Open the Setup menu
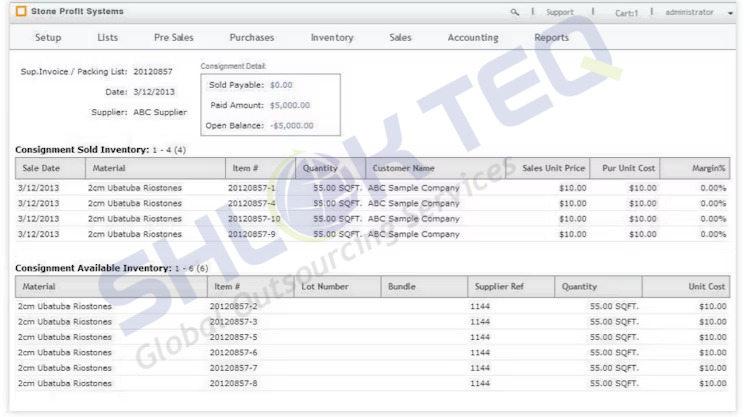This screenshot has width=750, height=417. pyautogui.click(x=48, y=37)
